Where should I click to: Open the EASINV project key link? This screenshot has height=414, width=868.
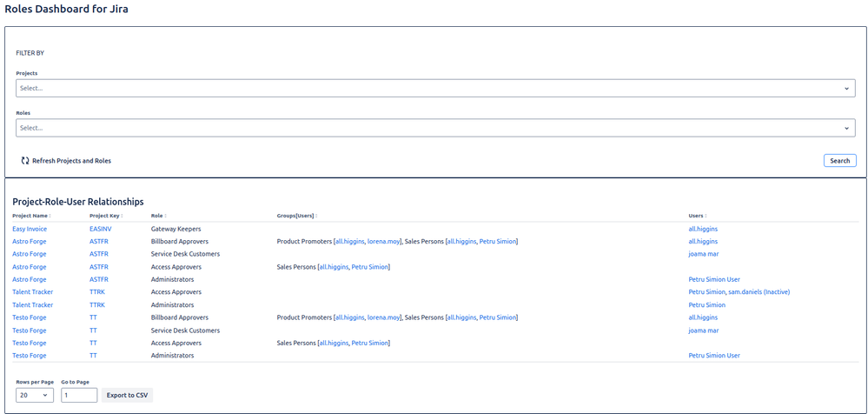pyautogui.click(x=101, y=229)
